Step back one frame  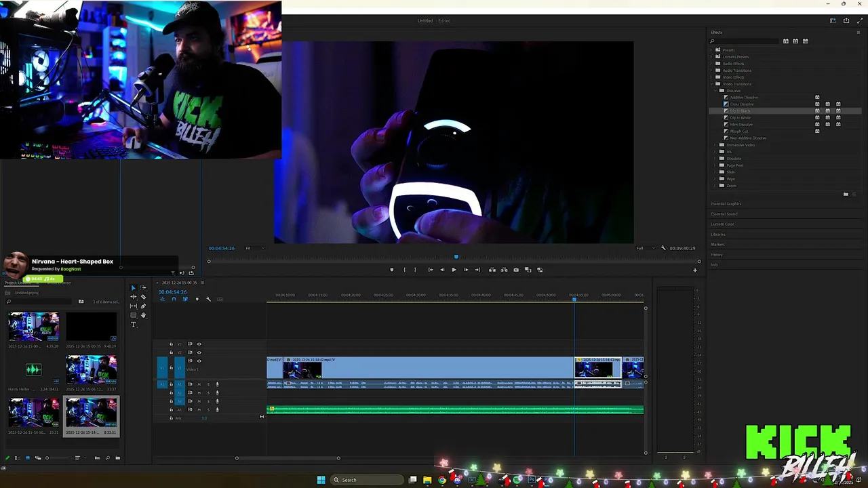click(x=442, y=270)
